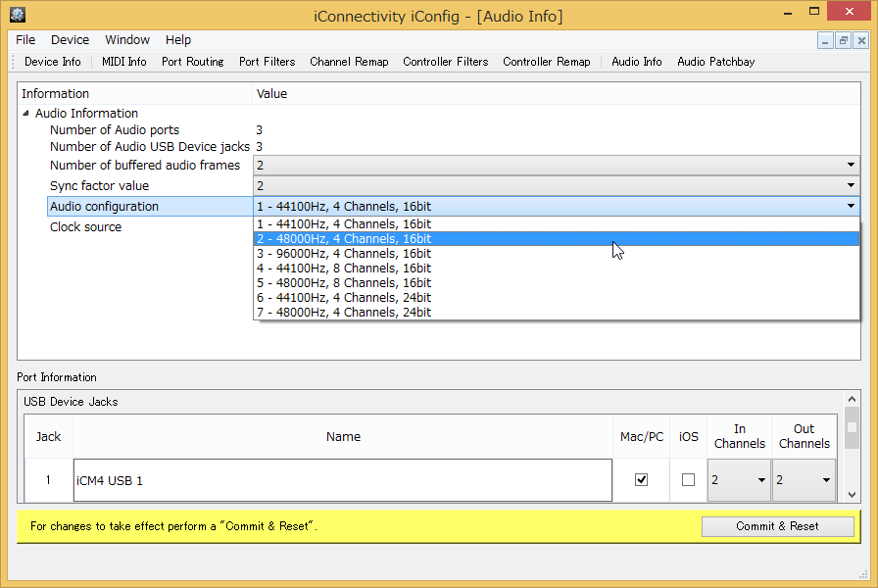Select Number of Audio USB Device jacks row
The width and height of the screenshot is (878, 588).
[150, 147]
